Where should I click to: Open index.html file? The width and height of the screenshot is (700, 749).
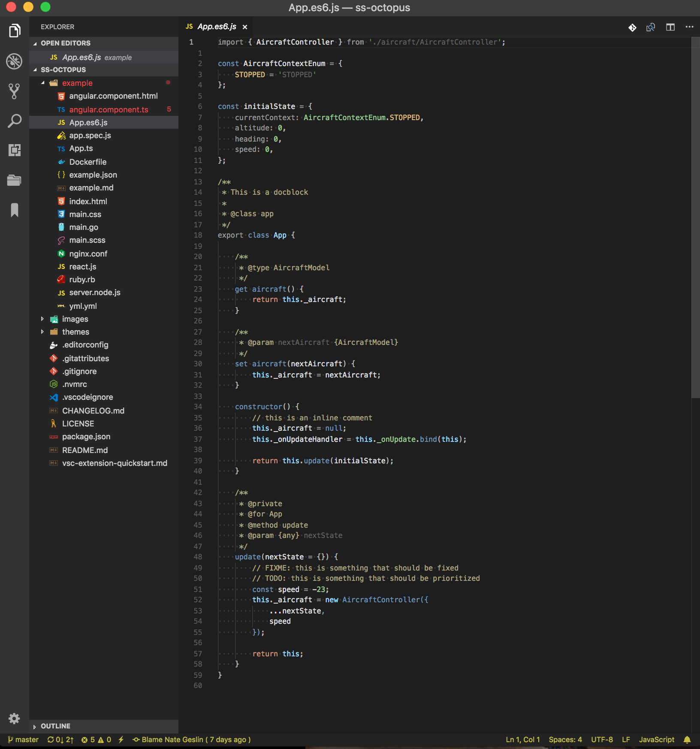click(104, 202)
